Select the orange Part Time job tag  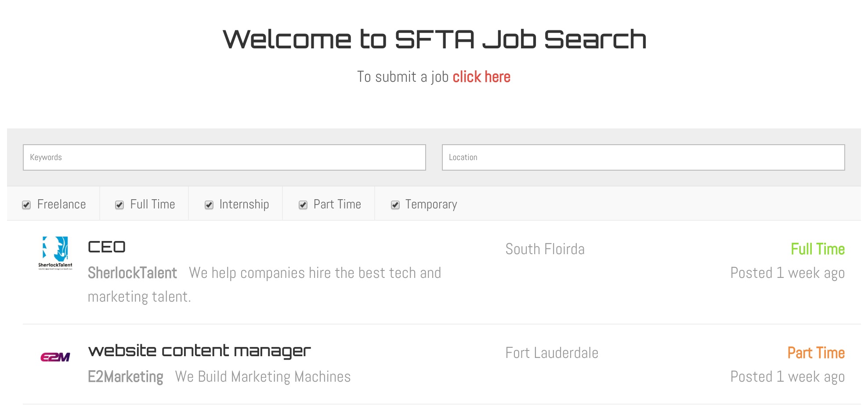[x=816, y=353]
